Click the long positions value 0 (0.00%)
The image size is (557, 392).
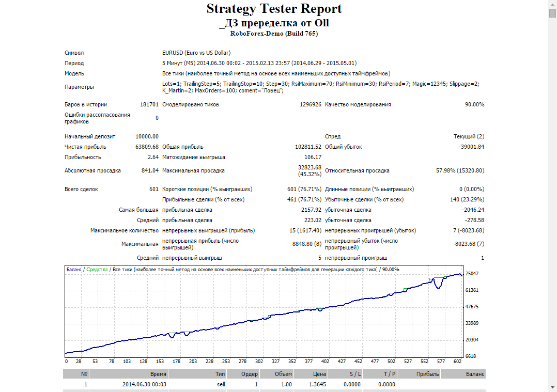472,189
